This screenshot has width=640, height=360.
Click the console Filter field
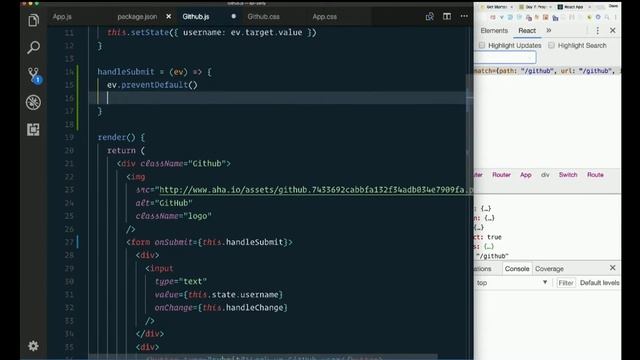pos(566,283)
